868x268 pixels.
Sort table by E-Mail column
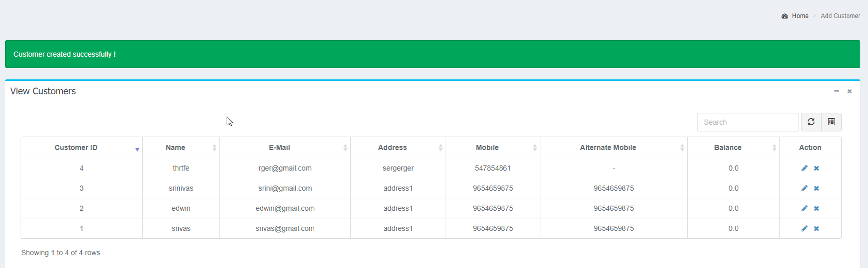tap(285, 147)
